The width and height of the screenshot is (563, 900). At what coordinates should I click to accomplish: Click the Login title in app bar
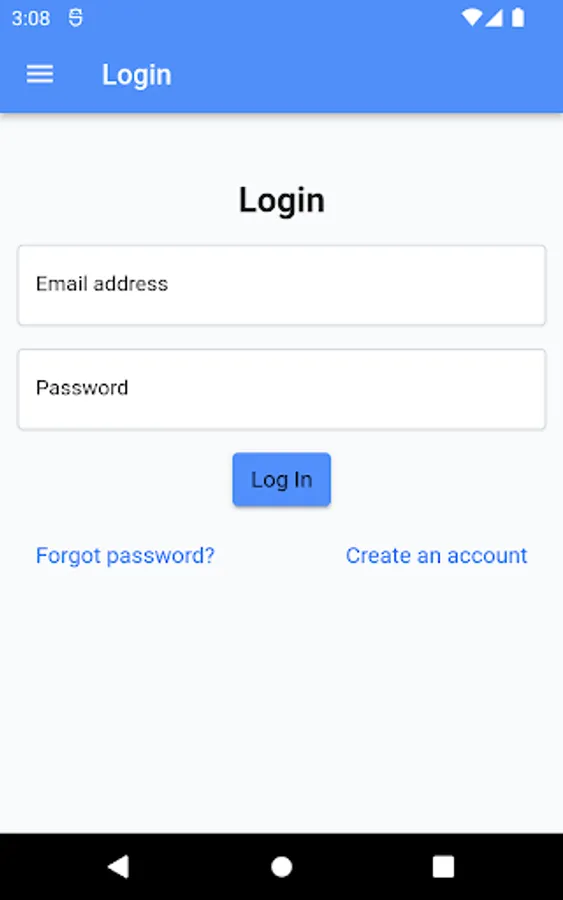point(137,75)
